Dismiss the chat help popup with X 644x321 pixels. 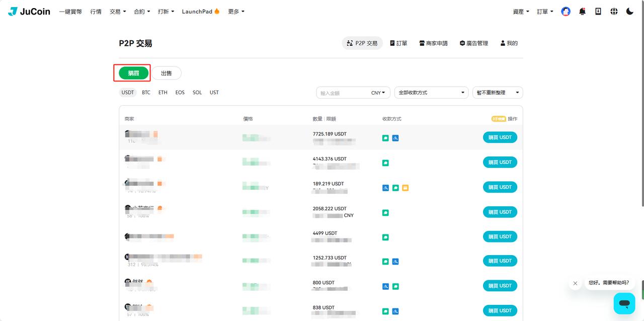click(x=575, y=283)
